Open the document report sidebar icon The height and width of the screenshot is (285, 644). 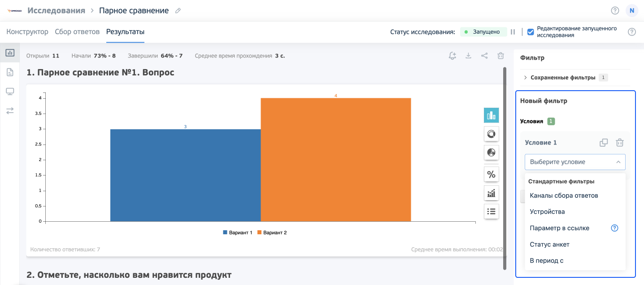(x=10, y=72)
